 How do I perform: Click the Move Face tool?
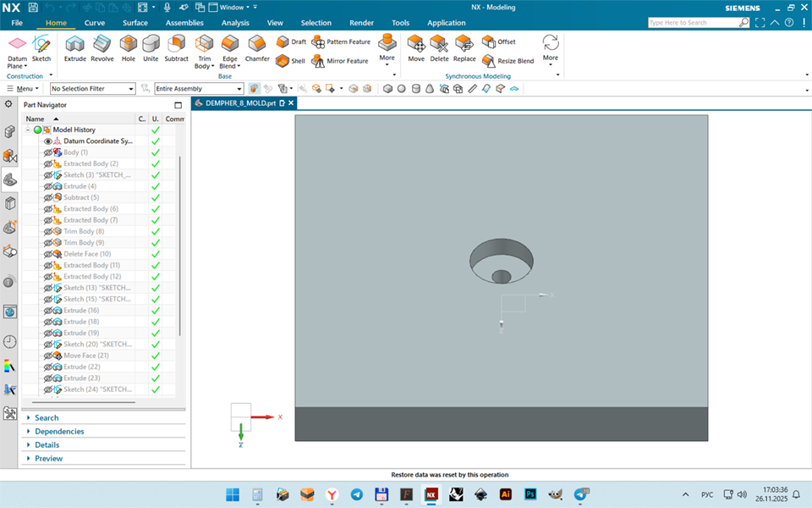(416, 49)
